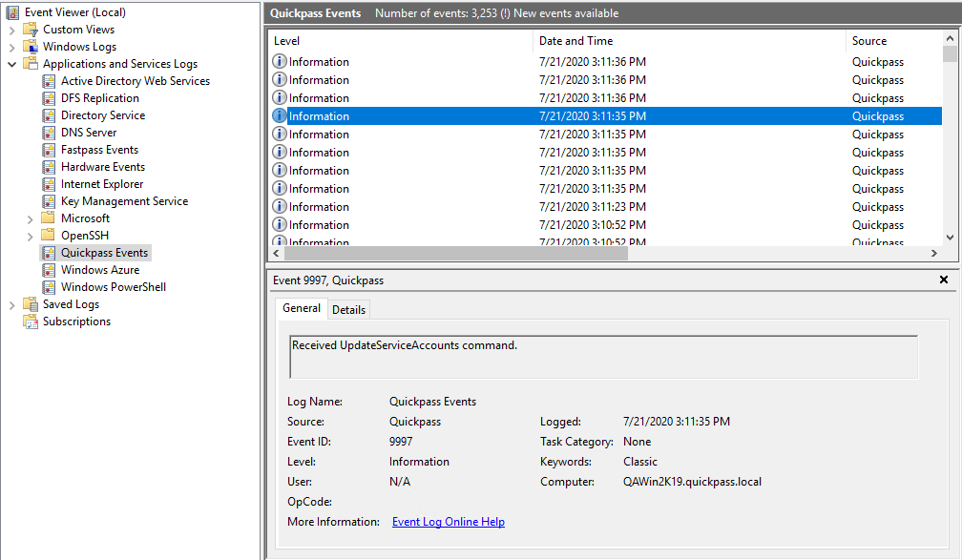This screenshot has width=962, height=560.
Task: Click the horizontal scroll left arrow
Action: tap(276, 253)
